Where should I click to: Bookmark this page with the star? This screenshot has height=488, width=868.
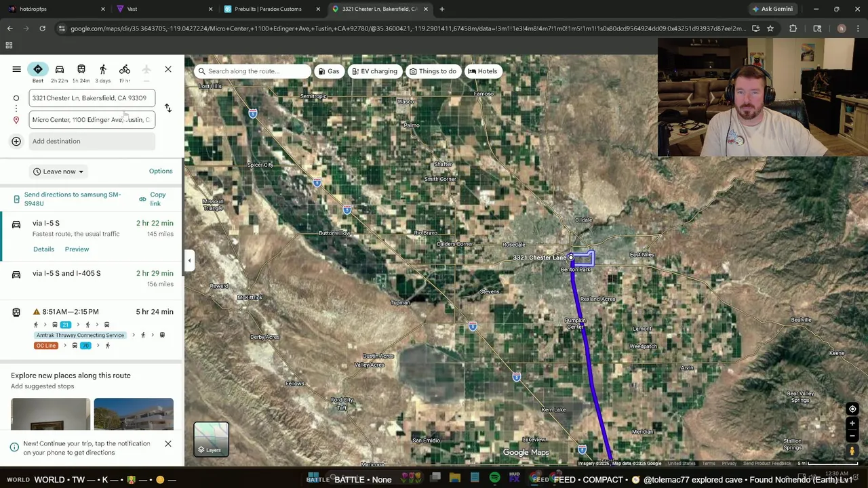click(x=770, y=28)
